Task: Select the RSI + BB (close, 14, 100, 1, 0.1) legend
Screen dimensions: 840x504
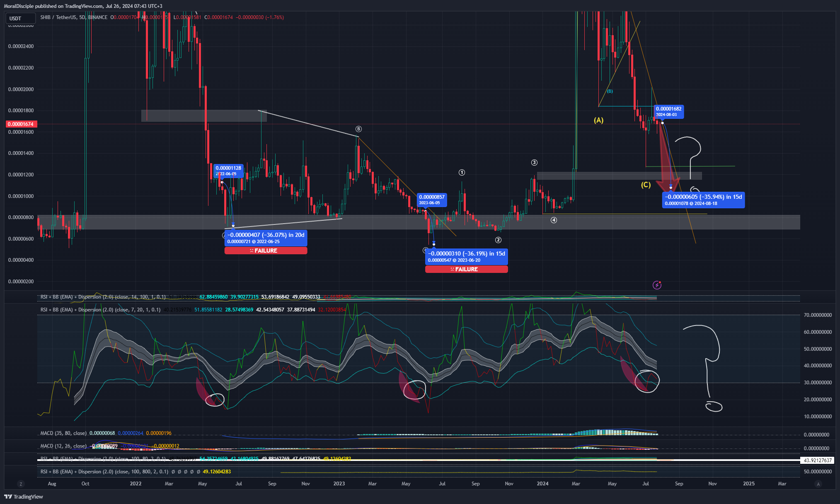Action: coord(103,297)
